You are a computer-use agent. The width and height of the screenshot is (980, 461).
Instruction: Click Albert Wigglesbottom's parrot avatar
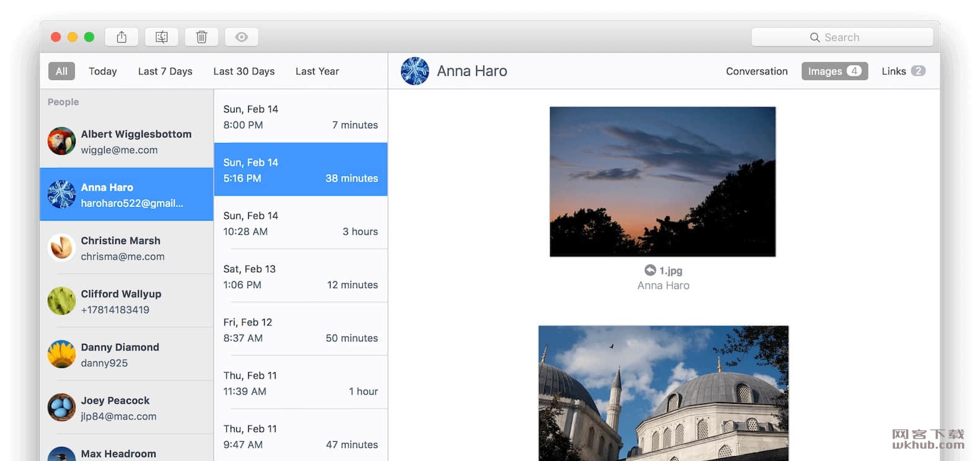[x=61, y=141]
